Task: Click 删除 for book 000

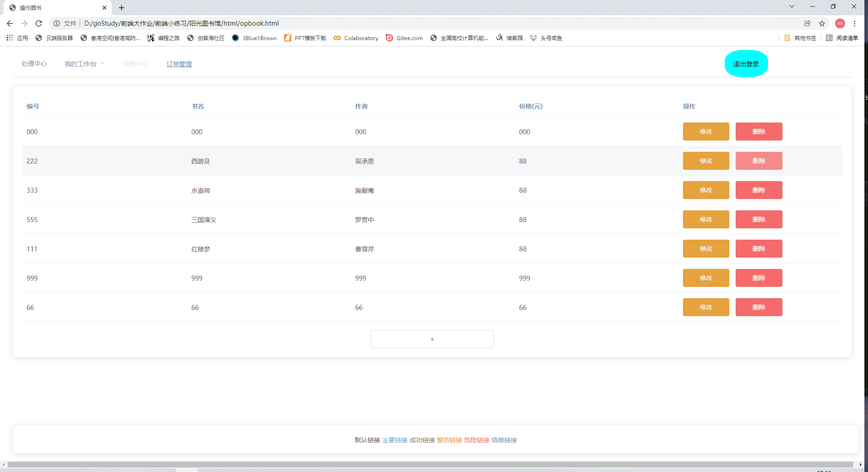Action: pyautogui.click(x=759, y=132)
